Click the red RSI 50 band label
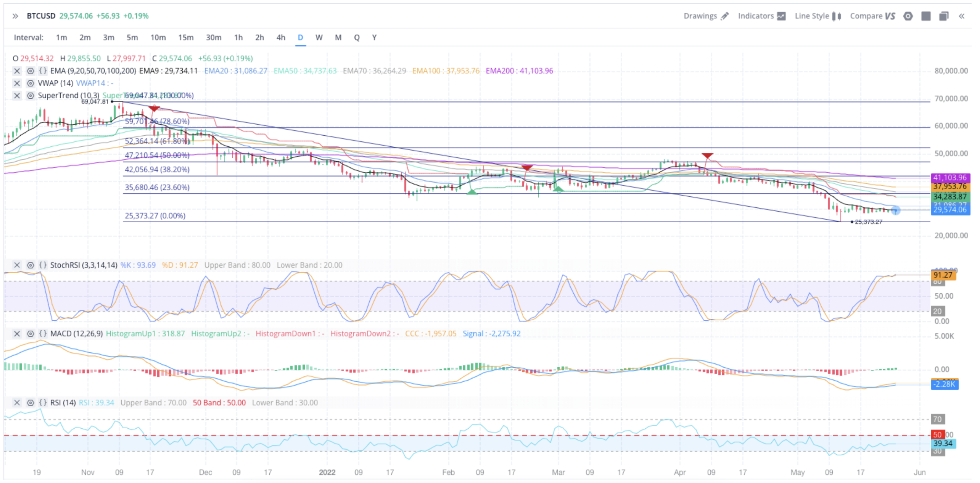Viewport: 980px width, 483px height. pyautogui.click(x=937, y=435)
